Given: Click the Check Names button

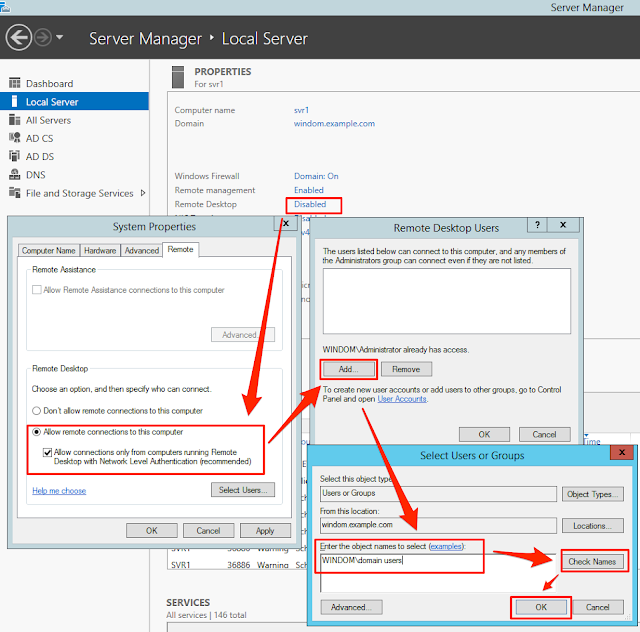Looking at the screenshot, I should pos(592,561).
